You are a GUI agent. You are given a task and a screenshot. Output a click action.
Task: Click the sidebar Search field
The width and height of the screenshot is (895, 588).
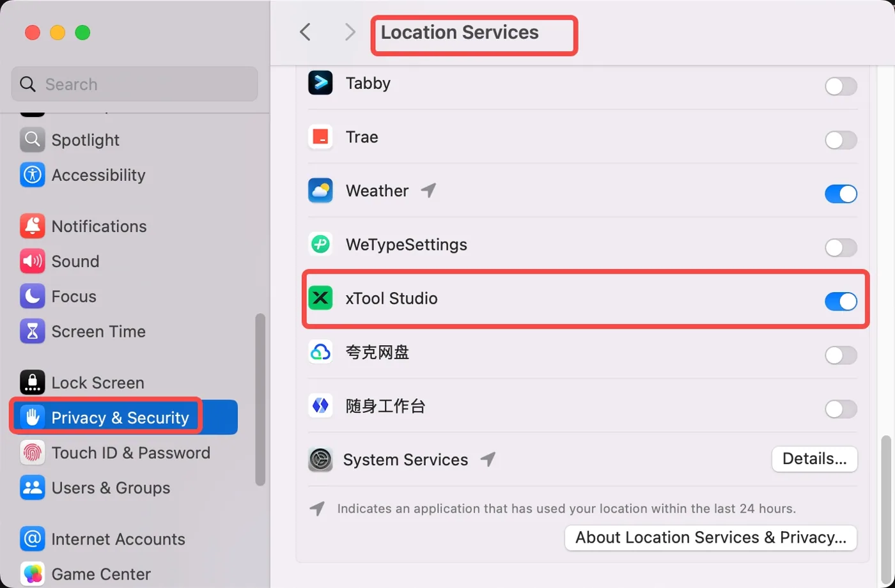coord(134,84)
